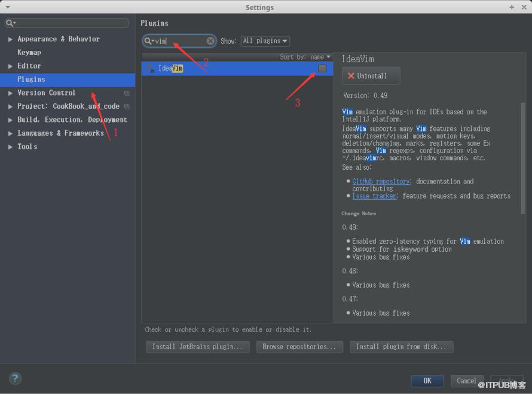Viewport: 532px width, 394px height.
Task: Expand the Editor section
Action: point(10,66)
